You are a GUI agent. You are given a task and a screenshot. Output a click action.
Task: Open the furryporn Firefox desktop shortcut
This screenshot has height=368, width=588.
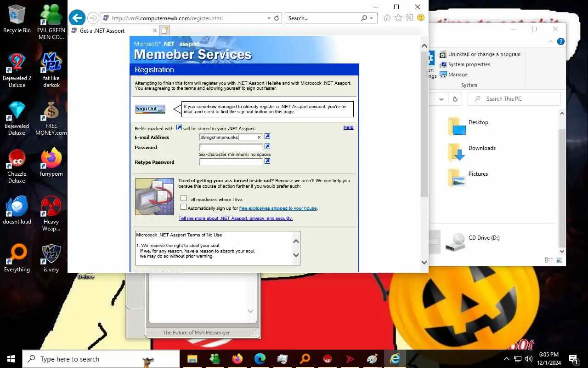coord(51,162)
